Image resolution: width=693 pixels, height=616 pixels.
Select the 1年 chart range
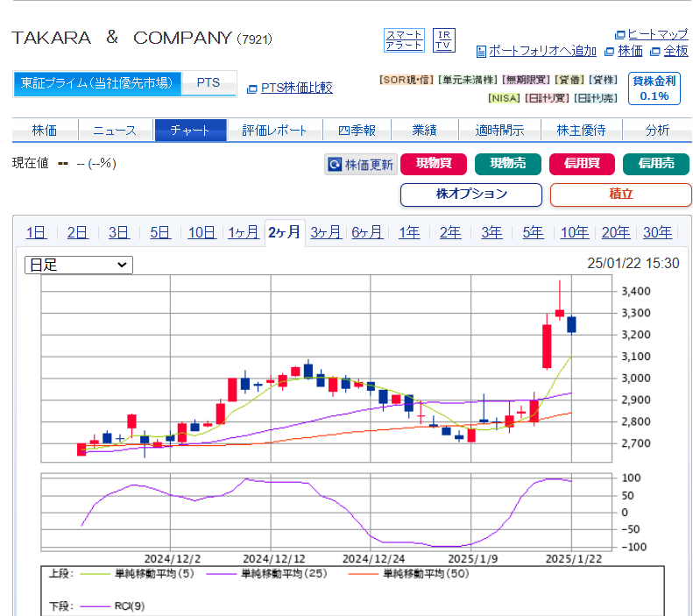(408, 232)
